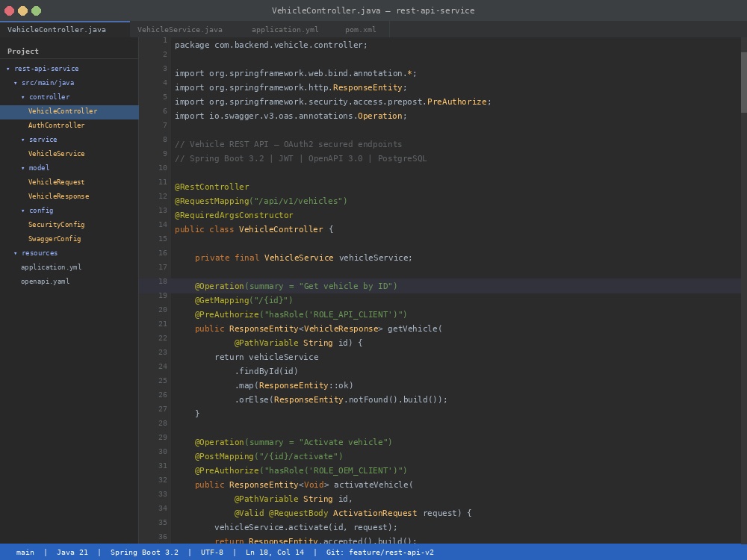Select the pom.xml tab

(x=361, y=30)
